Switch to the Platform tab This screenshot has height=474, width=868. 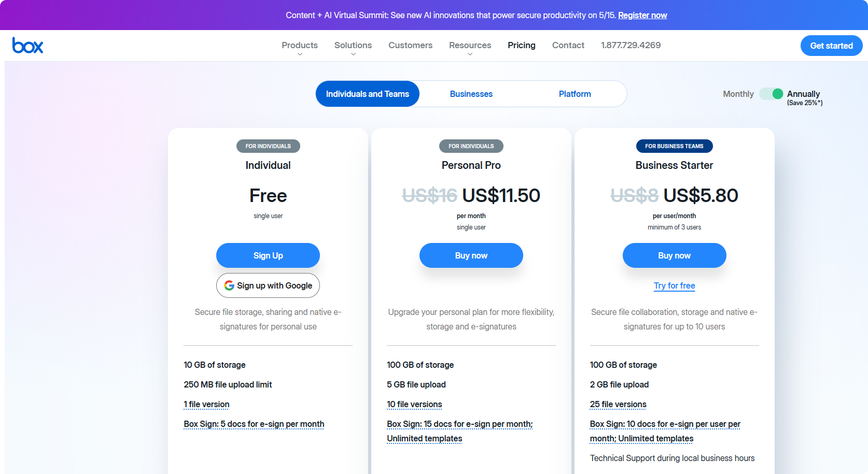(x=575, y=94)
